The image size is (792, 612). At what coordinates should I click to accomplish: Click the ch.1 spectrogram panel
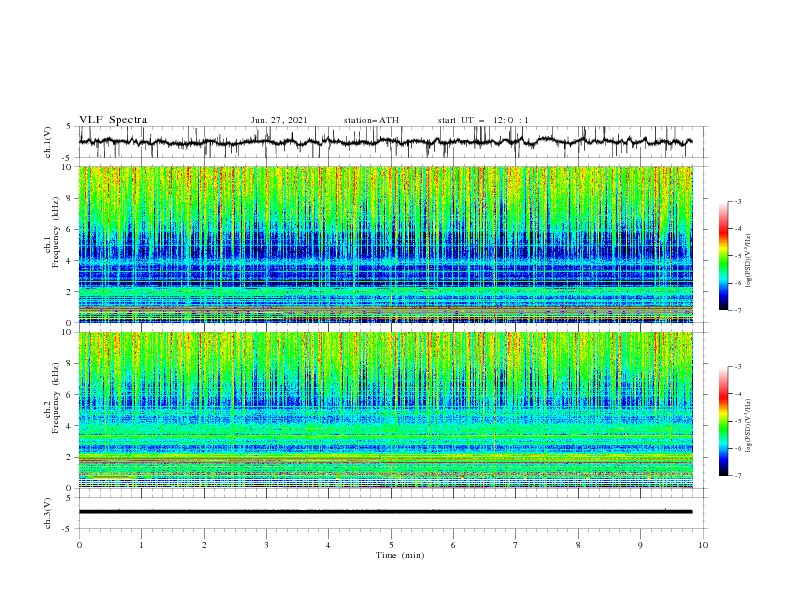click(x=385, y=244)
